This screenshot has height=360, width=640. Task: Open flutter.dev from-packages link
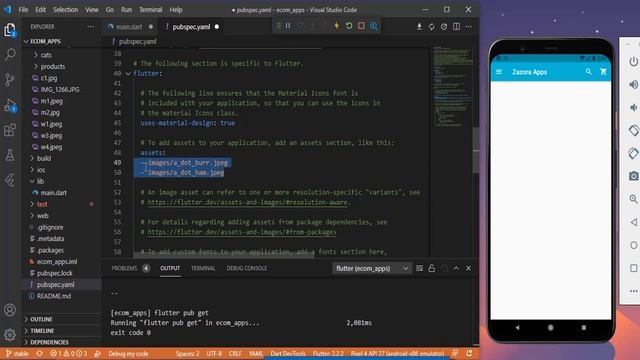242,232
